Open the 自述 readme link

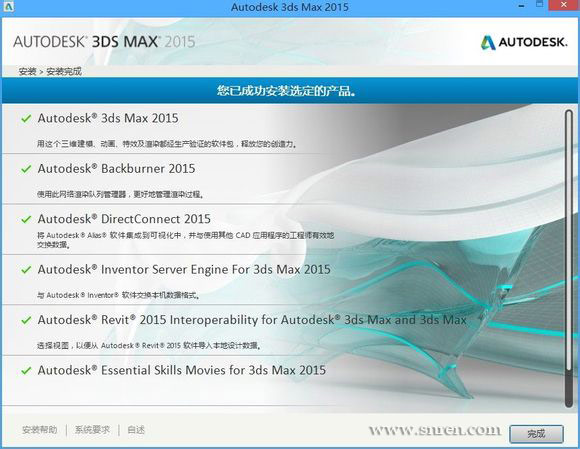pyautogui.click(x=136, y=430)
